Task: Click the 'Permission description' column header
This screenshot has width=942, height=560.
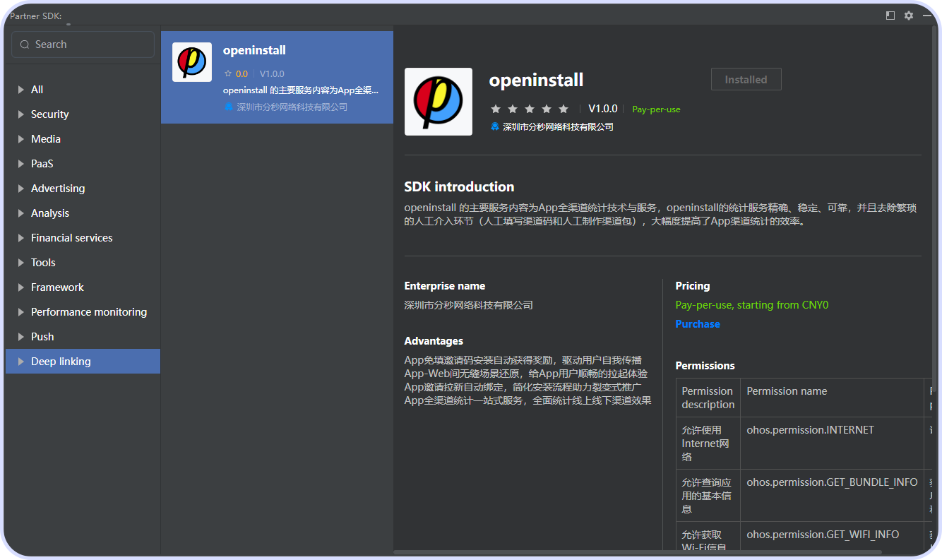Action: click(x=708, y=398)
